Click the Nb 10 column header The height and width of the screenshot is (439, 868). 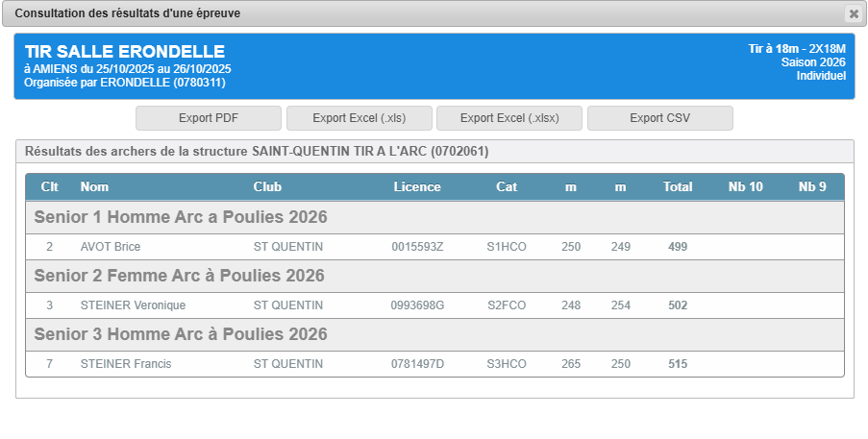[745, 186]
